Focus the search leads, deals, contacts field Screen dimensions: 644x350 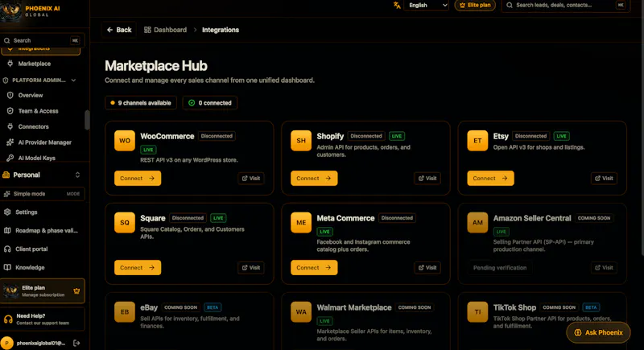(x=565, y=6)
